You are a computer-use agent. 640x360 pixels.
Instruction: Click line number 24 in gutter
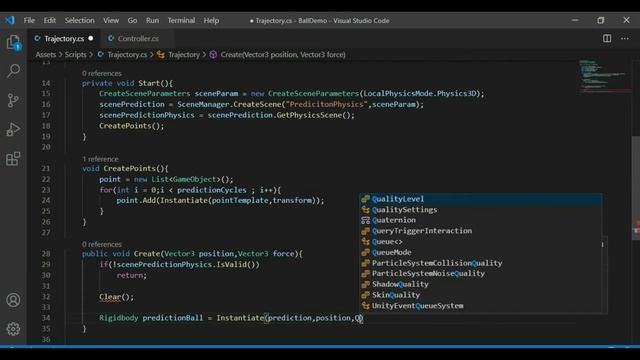pos(46,200)
